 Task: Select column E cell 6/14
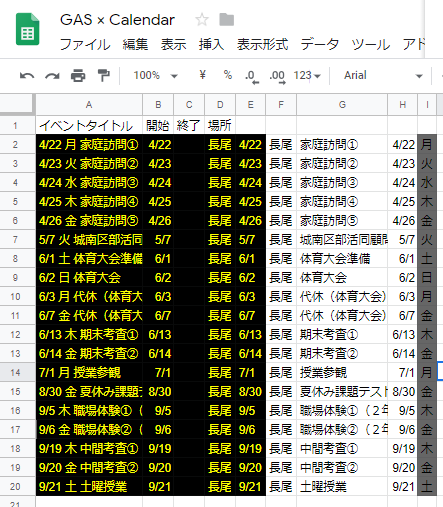251,354
